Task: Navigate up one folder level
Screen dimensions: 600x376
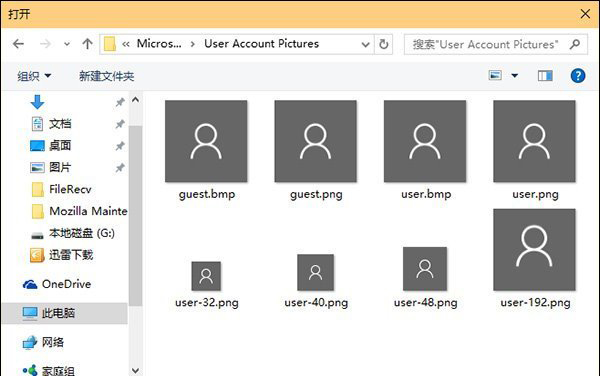Action: pos(87,44)
